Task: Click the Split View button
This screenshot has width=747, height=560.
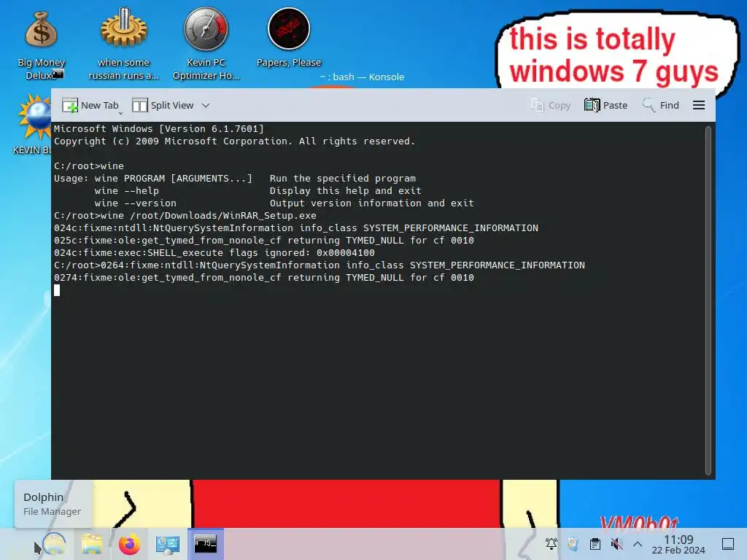Action: click(x=163, y=105)
